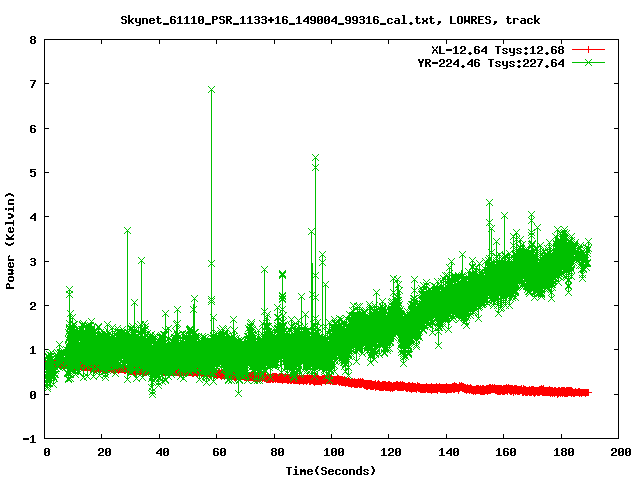Image resolution: width=640 pixels, height=480 pixels.
Task: Click the x-axis tick label 60
Action: (218, 452)
